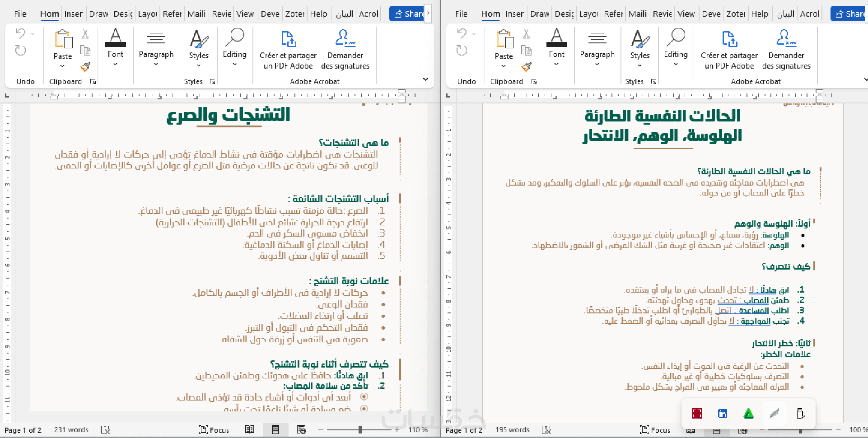Open the View tab in the left window
Image resolution: width=868 pixels, height=438 pixels.
coord(245,14)
